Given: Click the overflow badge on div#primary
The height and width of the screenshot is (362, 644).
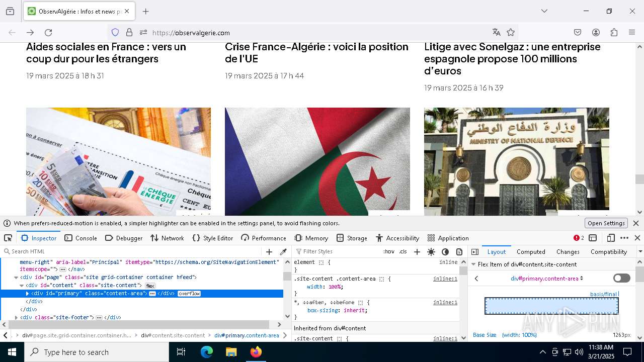Looking at the screenshot, I should pyautogui.click(x=189, y=294).
